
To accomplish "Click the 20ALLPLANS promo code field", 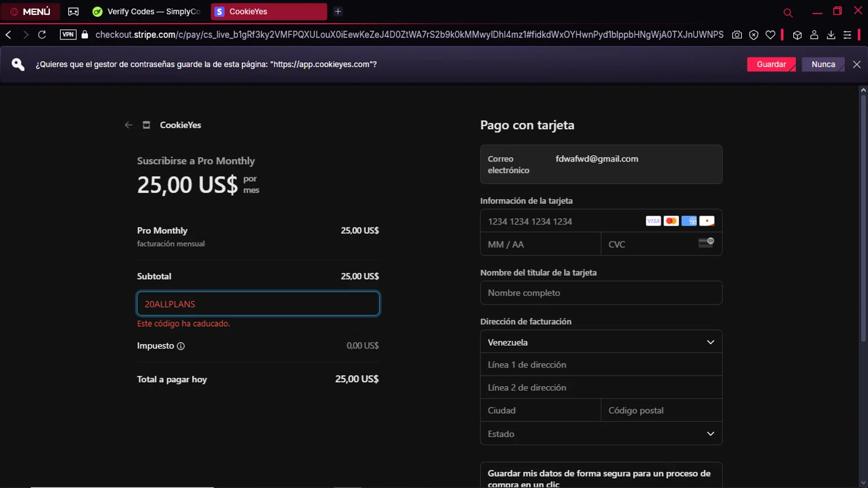I will pos(258,304).
